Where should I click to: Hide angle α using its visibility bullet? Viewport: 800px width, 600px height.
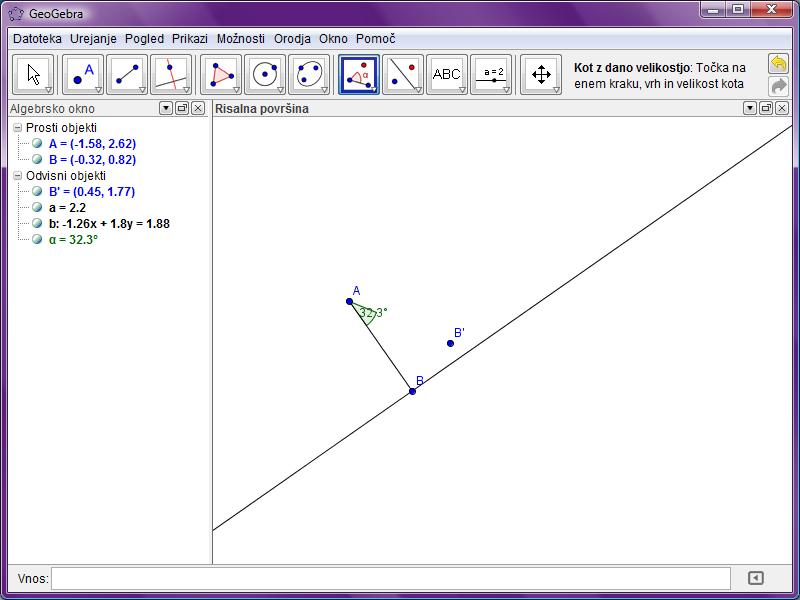click(x=37, y=240)
